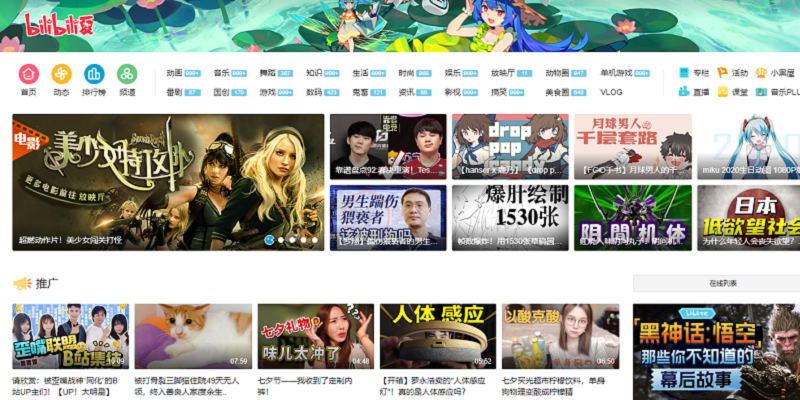Switch to the last carousel slide dot
The image size is (800, 400).
pyautogui.click(x=315, y=239)
